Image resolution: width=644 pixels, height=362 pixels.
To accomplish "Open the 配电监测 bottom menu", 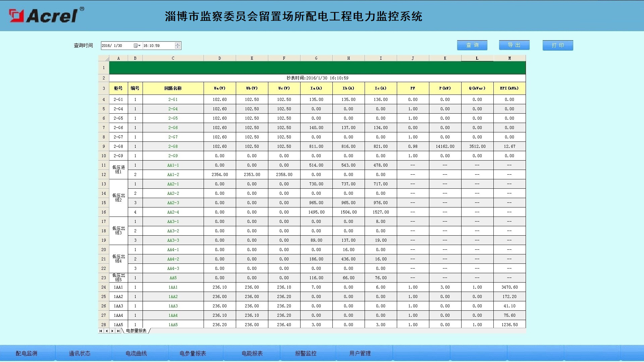I will [x=26, y=353].
